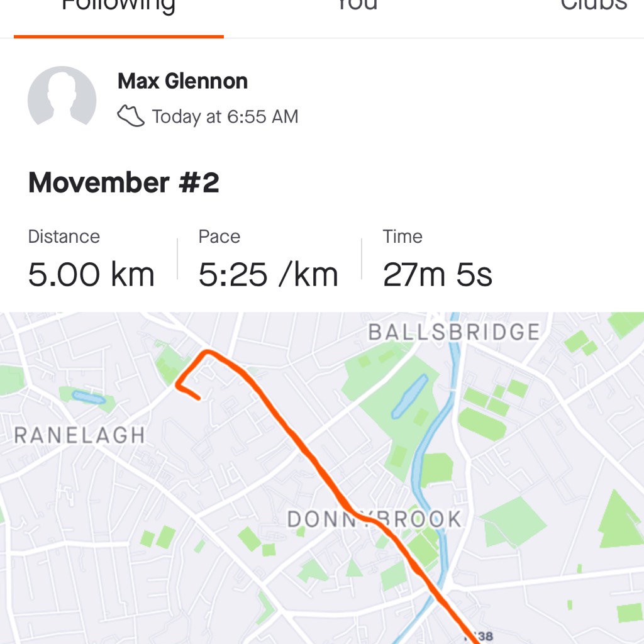Tap the running shoe activity icon
The image size is (644, 644).
(131, 116)
